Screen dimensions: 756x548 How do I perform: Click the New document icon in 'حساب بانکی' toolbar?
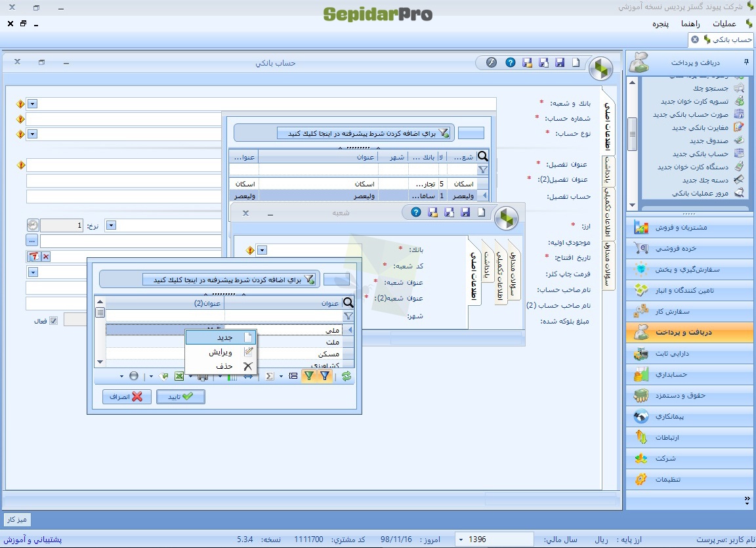coord(576,62)
